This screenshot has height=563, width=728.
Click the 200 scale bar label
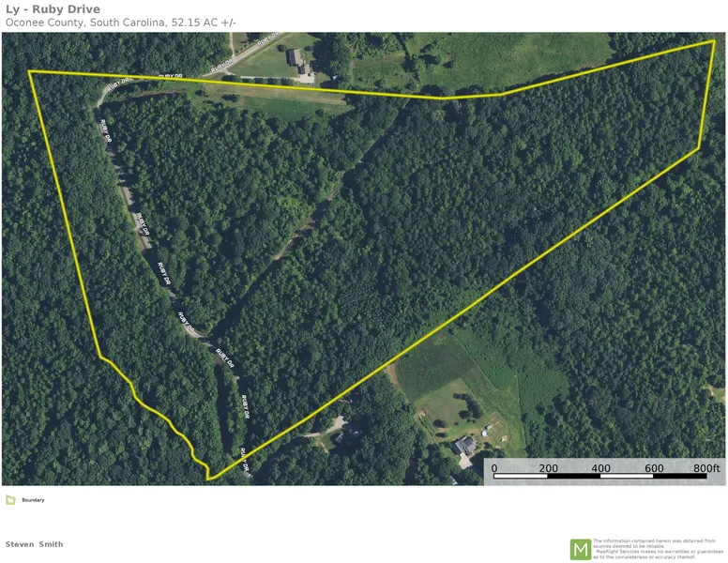click(x=548, y=468)
